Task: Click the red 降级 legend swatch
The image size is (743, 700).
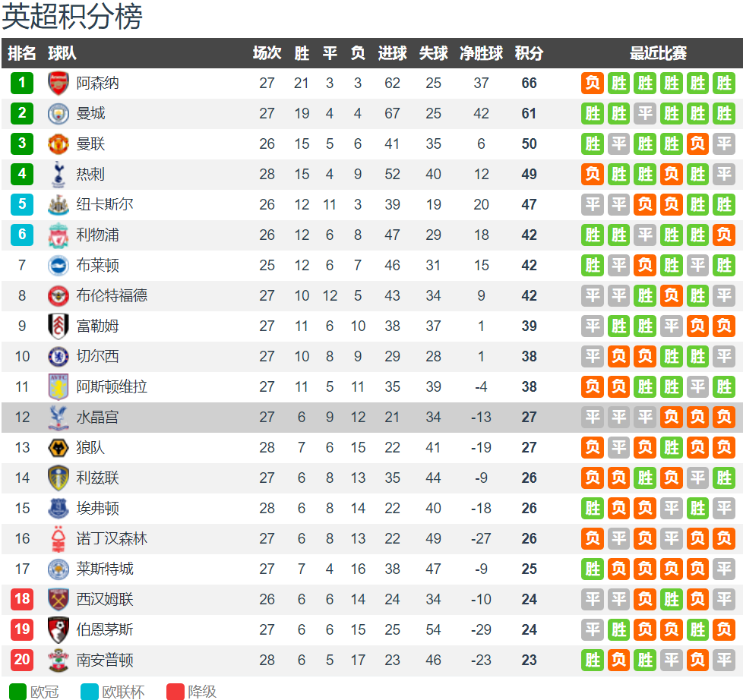Action: 175,692
